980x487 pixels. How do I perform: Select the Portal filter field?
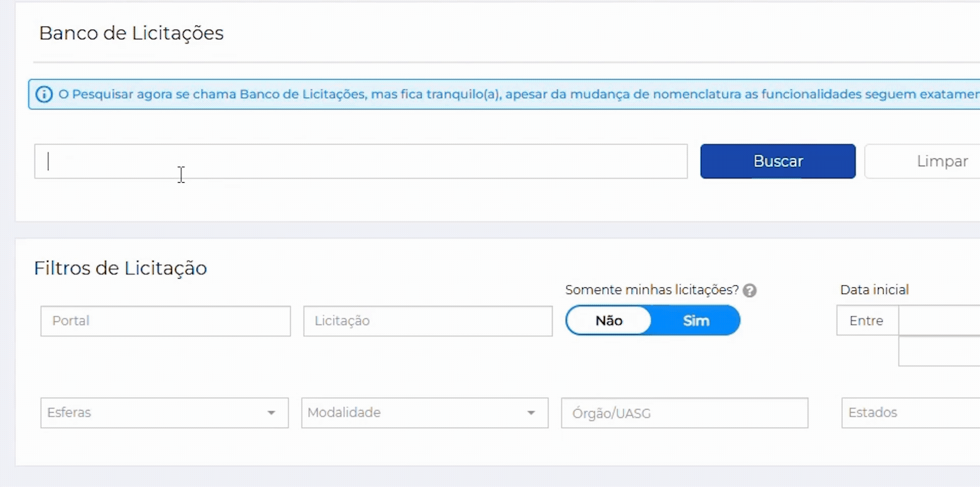coord(165,321)
